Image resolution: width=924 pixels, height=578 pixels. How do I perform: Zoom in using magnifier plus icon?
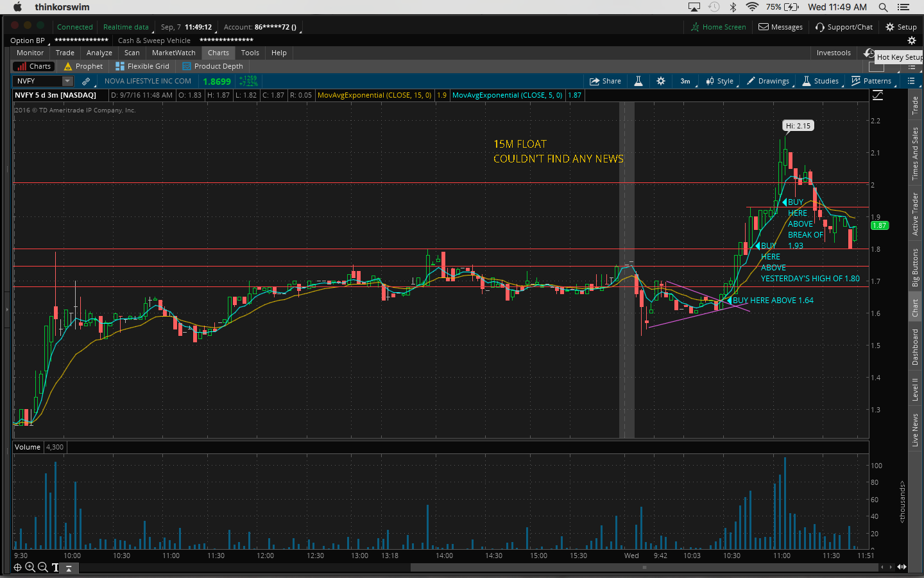click(30, 567)
